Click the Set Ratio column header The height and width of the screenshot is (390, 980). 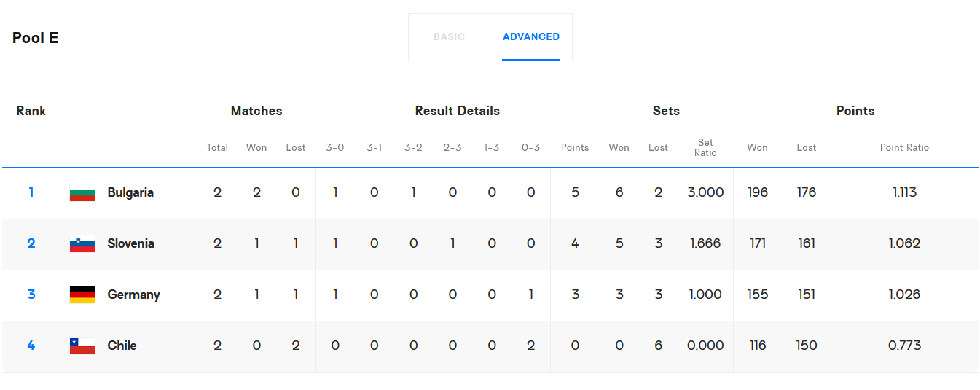(705, 147)
